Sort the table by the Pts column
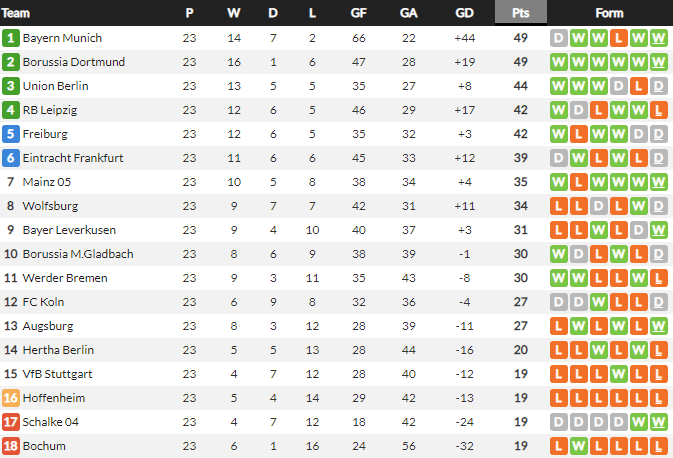The height and width of the screenshot is (458, 673). tap(520, 13)
